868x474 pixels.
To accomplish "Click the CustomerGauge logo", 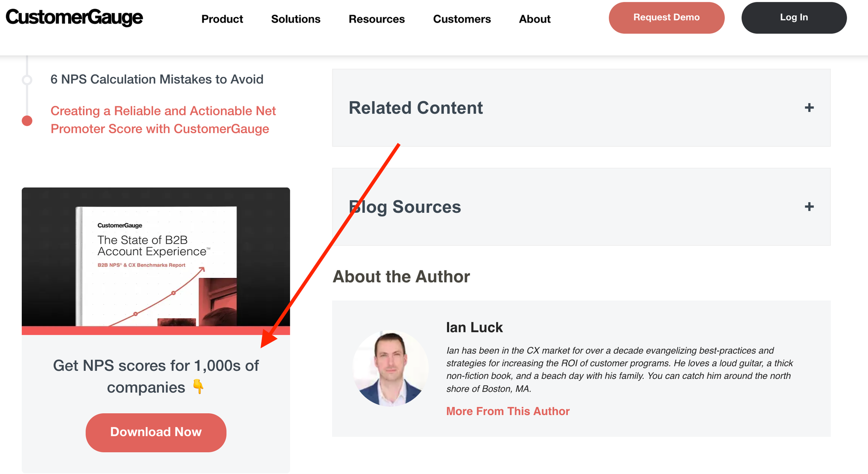I will (x=74, y=17).
